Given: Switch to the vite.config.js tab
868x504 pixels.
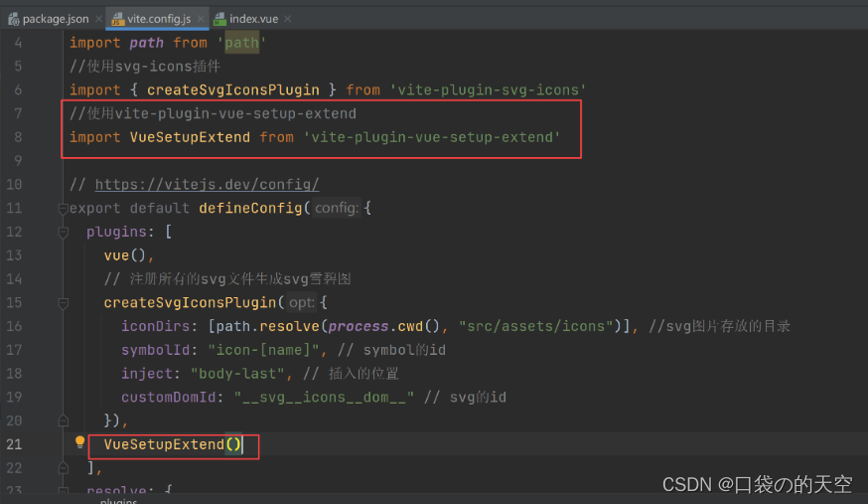Looking at the screenshot, I should click(158, 19).
